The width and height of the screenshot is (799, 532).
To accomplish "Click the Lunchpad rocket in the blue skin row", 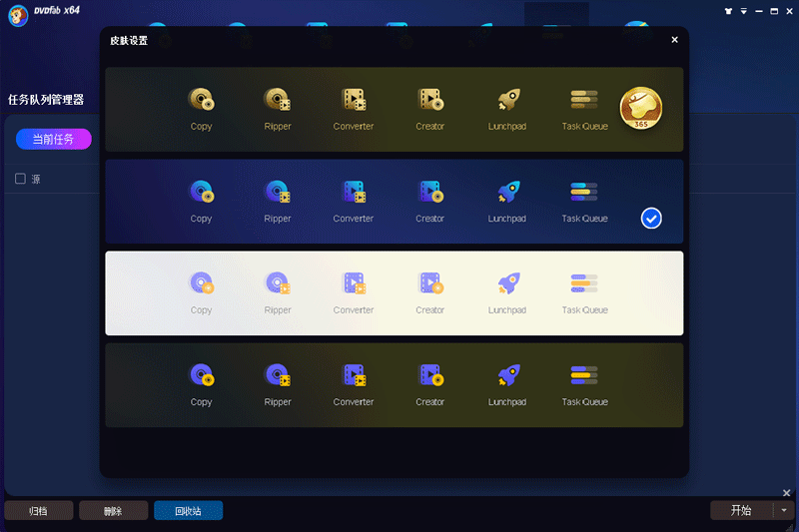I will [x=507, y=192].
